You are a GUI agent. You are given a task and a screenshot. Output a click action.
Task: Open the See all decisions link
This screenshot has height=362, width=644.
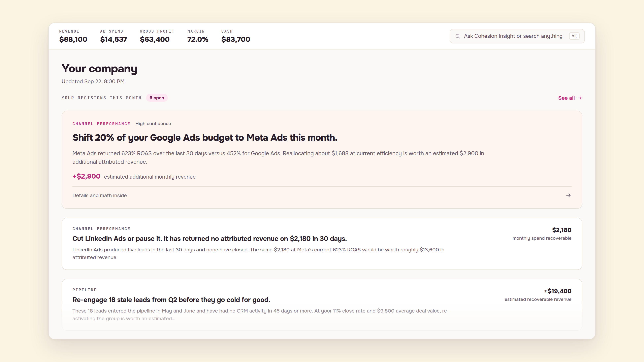(570, 98)
